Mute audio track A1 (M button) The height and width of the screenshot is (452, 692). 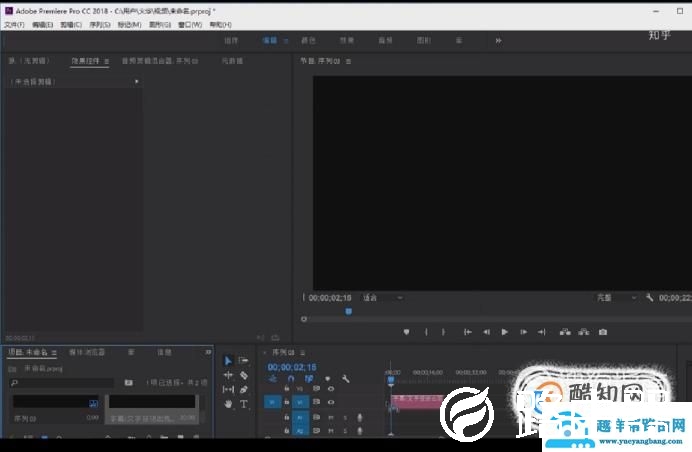pos(331,417)
